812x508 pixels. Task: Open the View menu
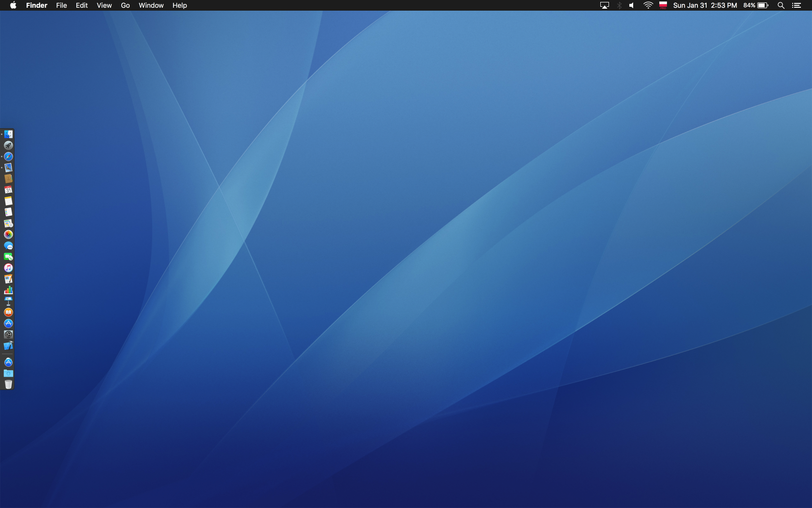point(104,5)
